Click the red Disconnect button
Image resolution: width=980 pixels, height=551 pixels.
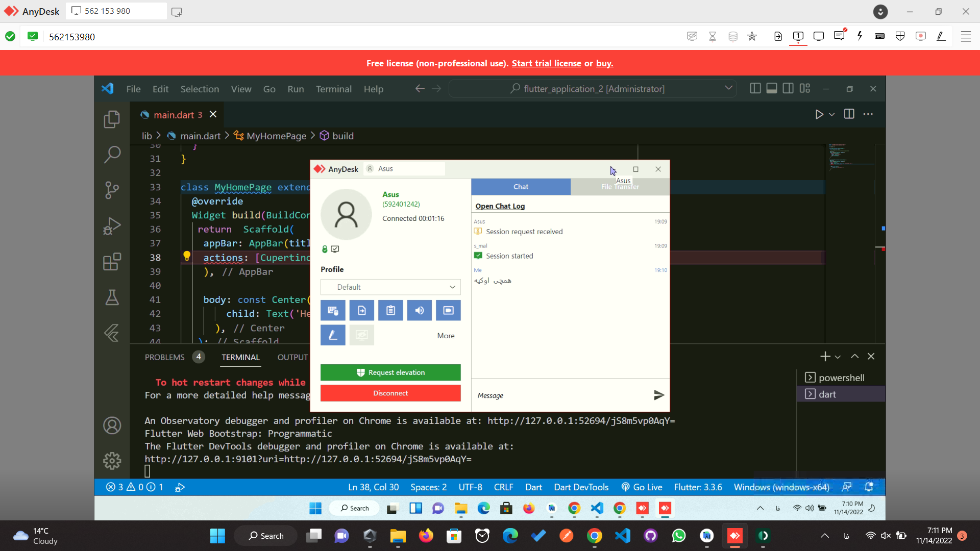point(390,393)
